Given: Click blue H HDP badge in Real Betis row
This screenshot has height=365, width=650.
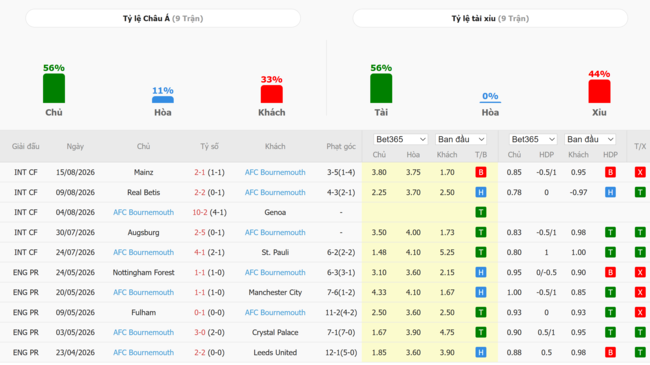Looking at the screenshot, I should pos(610,192).
